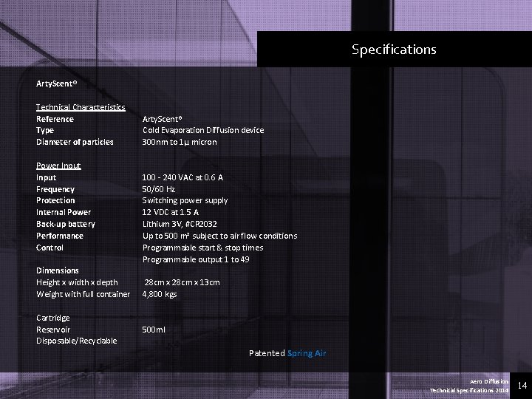The image size is (532, 399).
Task: Click the 'Technical Characteristics' underlined heading
Action: coord(81,107)
